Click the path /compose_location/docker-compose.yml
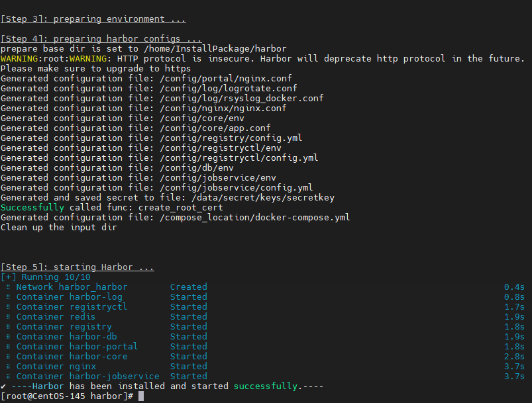Viewport: 532px width, 403px height. pyautogui.click(x=255, y=217)
